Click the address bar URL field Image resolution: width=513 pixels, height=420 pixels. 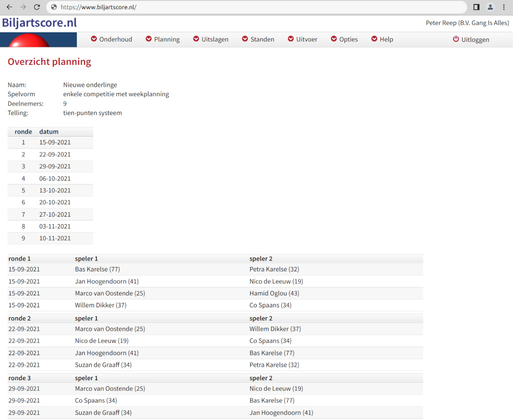tap(249, 7)
